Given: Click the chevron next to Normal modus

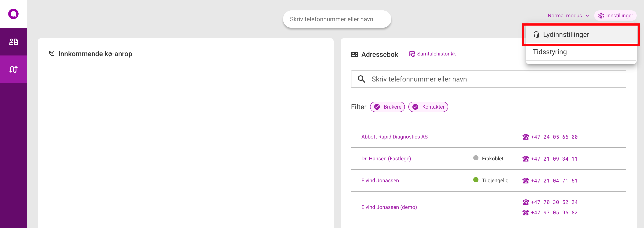Looking at the screenshot, I should point(587,16).
